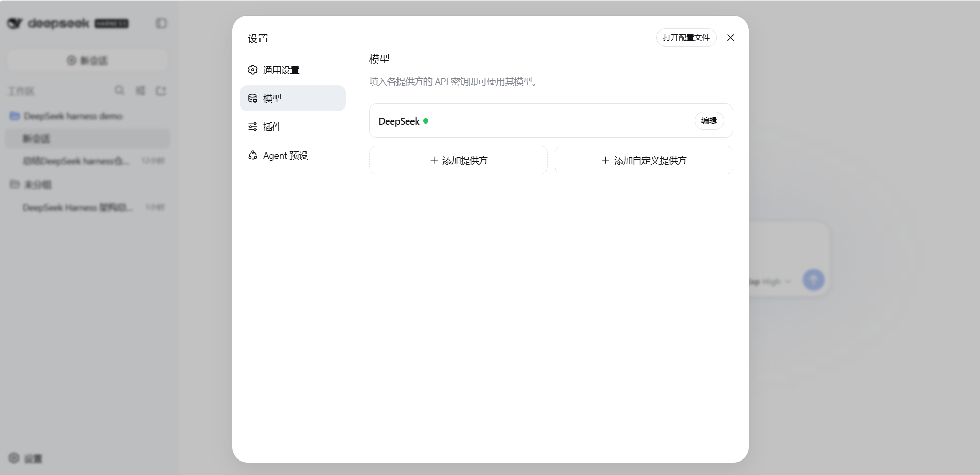Click the green status dot beside DeepSeek
Image resolution: width=980 pixels, height=475 pixels.
pyautogui.click(x=426, y=121)
